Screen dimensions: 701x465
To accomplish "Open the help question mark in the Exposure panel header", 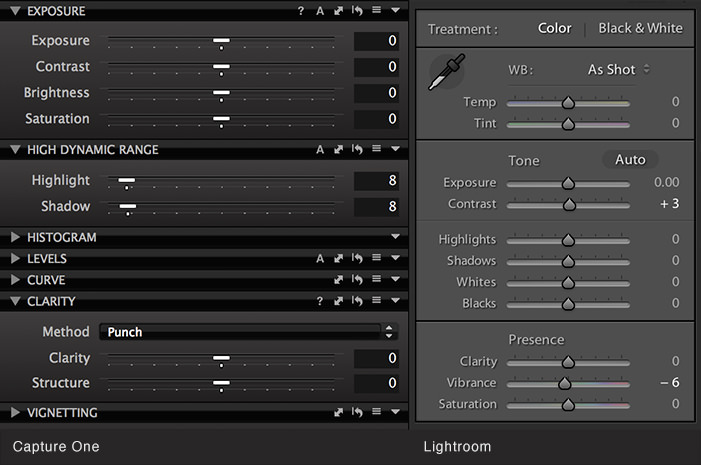I will click(x=300, y=11).
